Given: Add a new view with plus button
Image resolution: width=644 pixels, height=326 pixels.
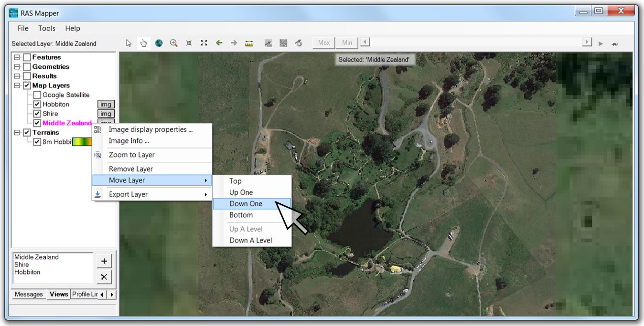Looking at the screenshot, I should pyautogui.click(x=104, y=261).
